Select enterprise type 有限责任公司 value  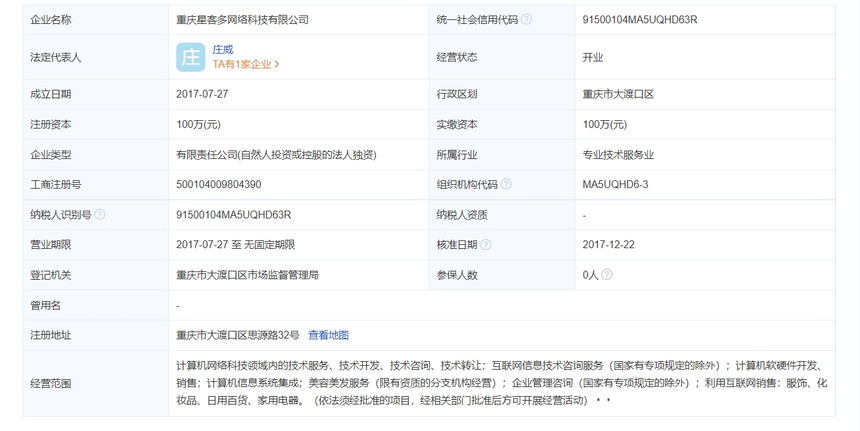tap(276, 155)
